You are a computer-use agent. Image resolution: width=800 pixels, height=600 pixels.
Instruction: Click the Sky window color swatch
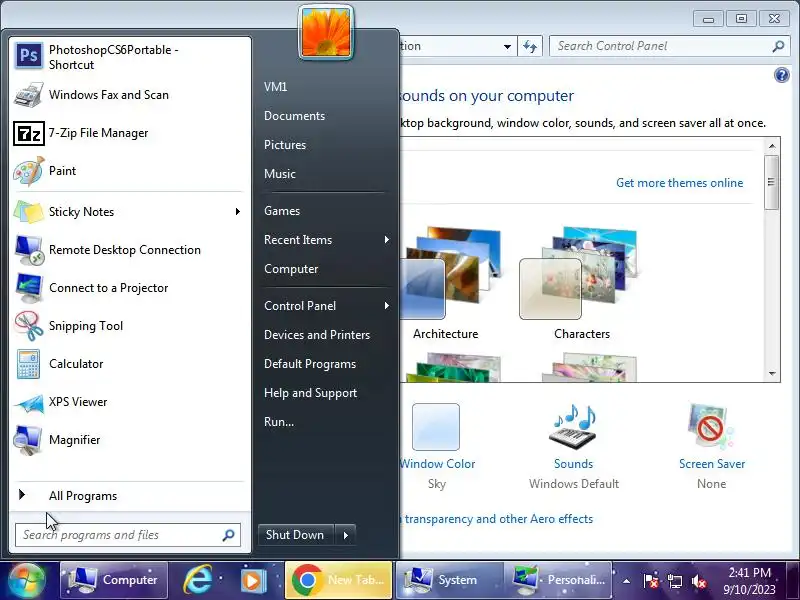(x=436, y=427)
